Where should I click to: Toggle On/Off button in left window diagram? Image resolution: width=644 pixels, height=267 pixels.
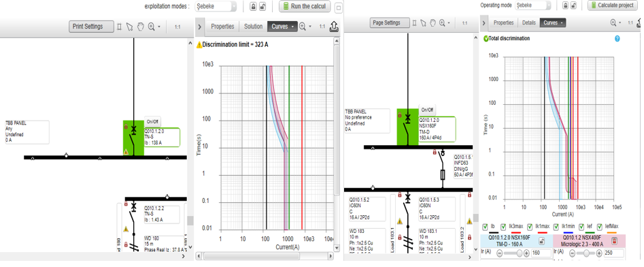(152, 122)
